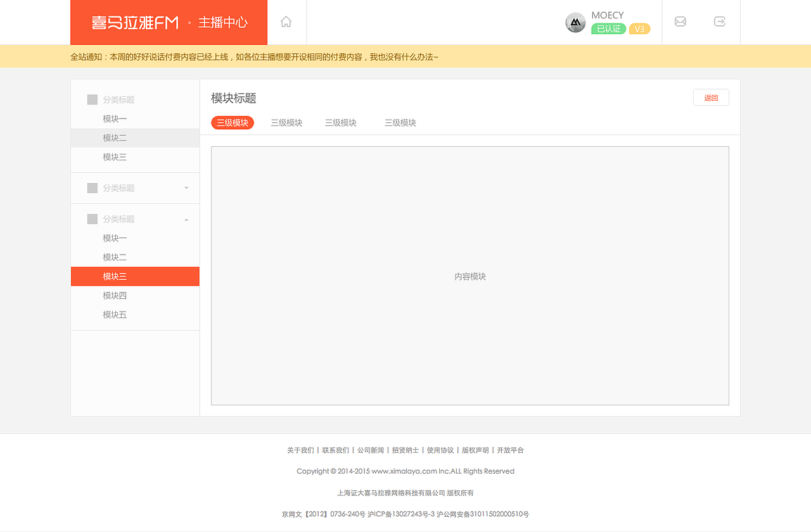The width and height of the screenshot is (811, 532).
Task: Select 模块二 in the first category
Action: click(113, 137)
